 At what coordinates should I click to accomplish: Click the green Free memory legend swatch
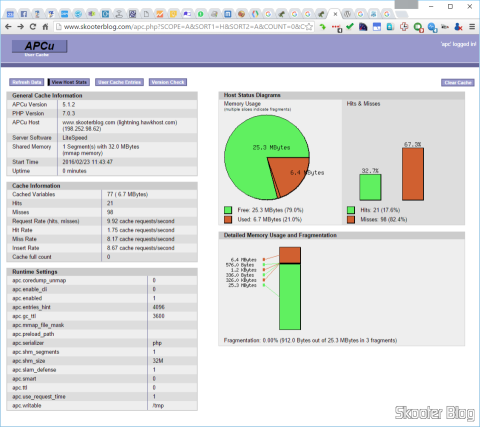click(228, 210)
